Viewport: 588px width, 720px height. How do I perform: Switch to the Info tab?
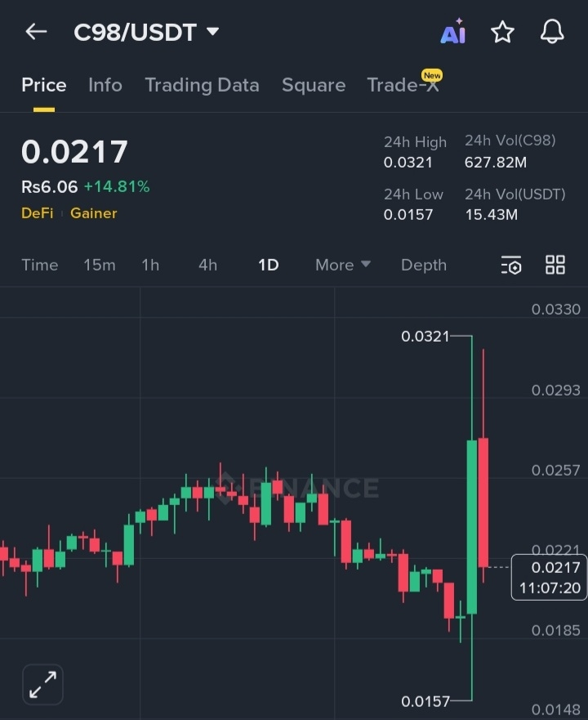[x=105, y=85]
